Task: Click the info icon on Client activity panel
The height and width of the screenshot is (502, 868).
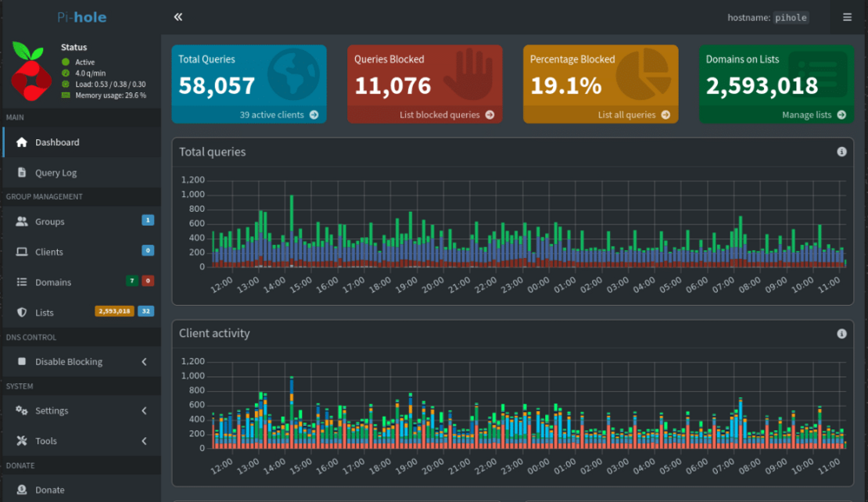Action: point(841,332)
